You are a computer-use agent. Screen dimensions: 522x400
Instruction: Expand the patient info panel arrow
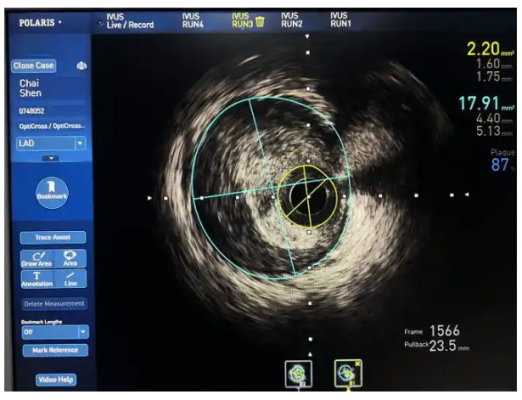51,158
